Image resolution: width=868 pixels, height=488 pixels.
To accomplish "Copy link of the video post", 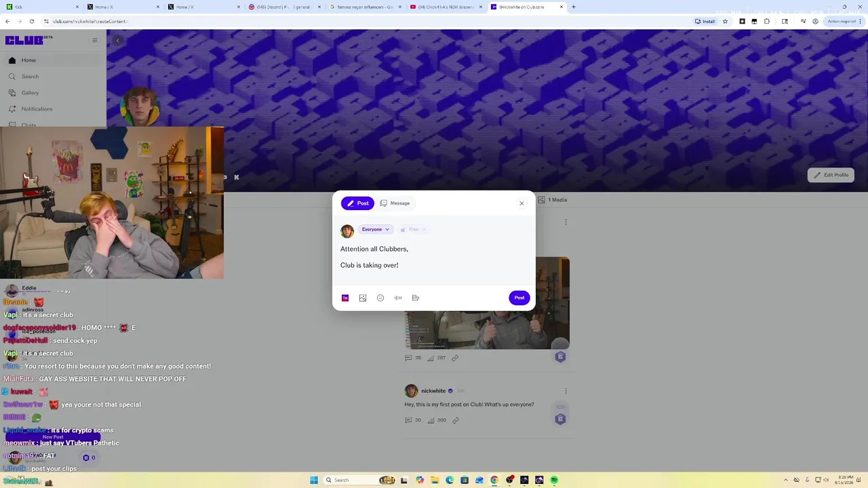I will 455,358.
